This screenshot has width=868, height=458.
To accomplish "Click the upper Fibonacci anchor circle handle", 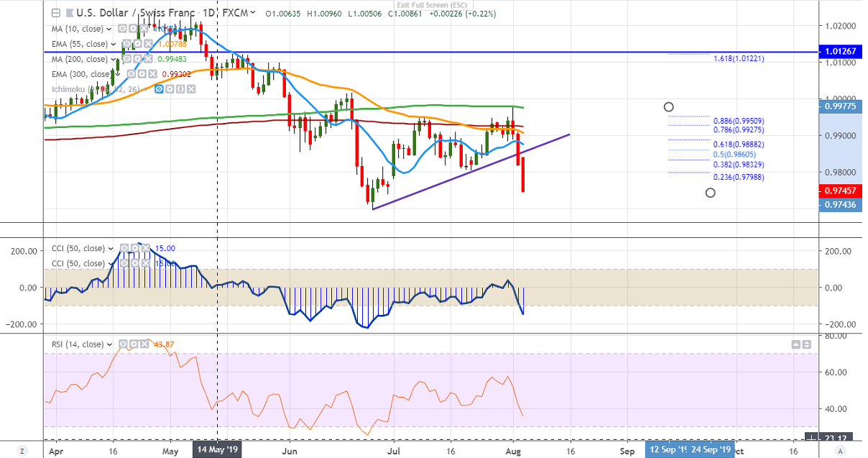I will point(669,107).
